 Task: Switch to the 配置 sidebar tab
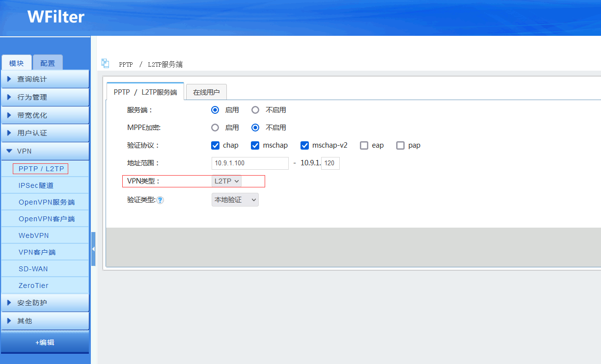click(x=48, y=63)
